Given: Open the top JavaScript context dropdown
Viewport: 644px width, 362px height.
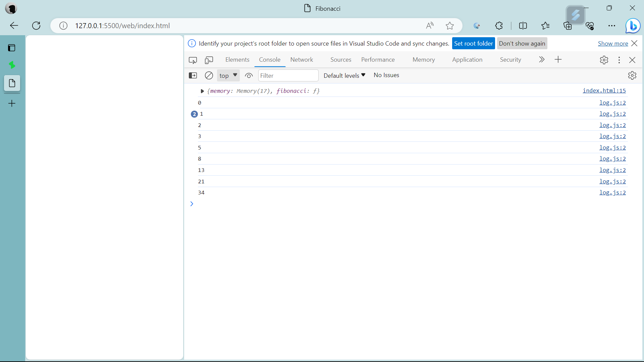Looking at the screenshot, I should pyautogui.click(x=228, y=75).
